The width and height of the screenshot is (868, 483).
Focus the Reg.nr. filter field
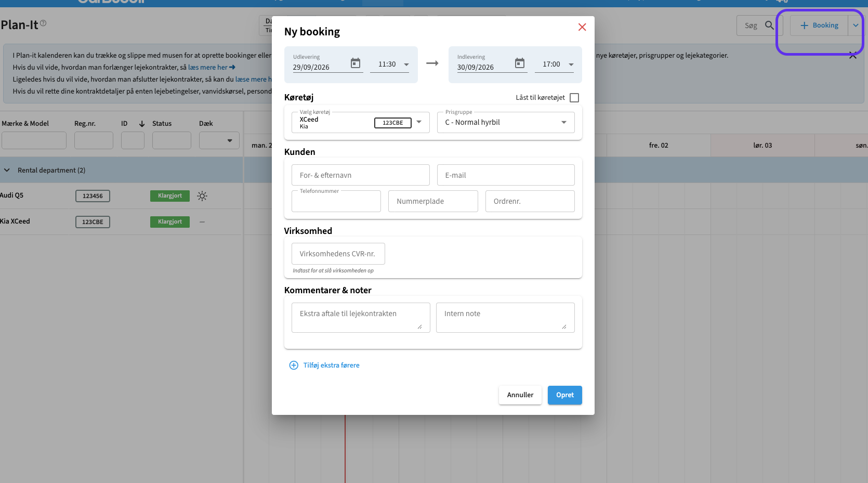tap(94, 140)
